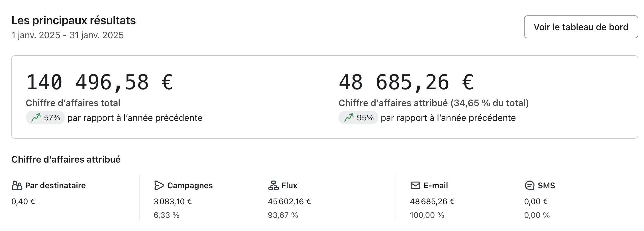
Task: Select the 48 685,26 € attributed revenue figure
Action: 406,82
